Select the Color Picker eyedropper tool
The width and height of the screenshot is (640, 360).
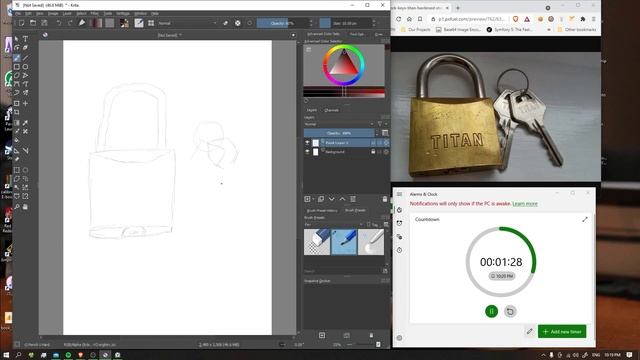pos(25,122)
